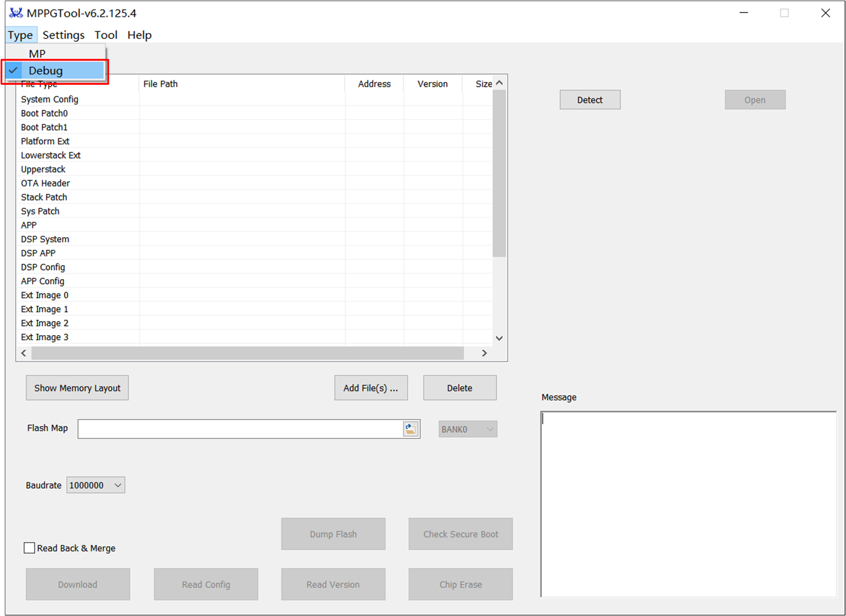Screen dimensions: 846x616
Task: Click Show Memory Layout button
Action: pos(77,388)
